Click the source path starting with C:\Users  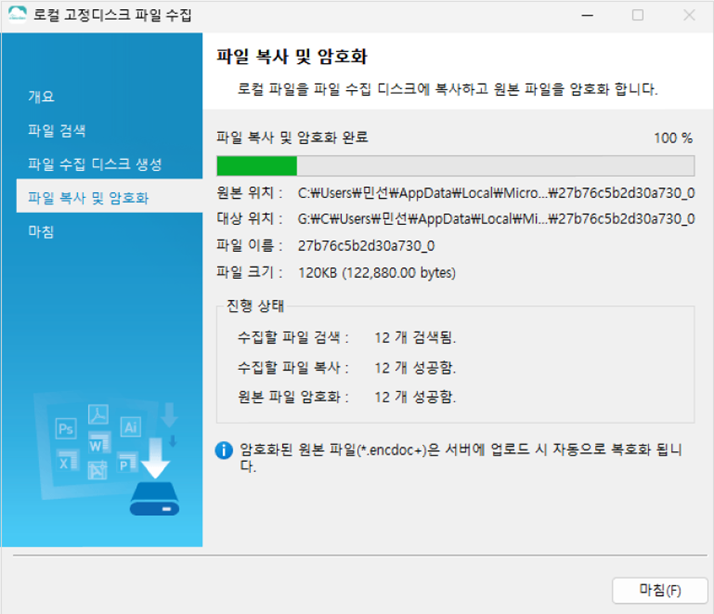(x=496, y=193)
